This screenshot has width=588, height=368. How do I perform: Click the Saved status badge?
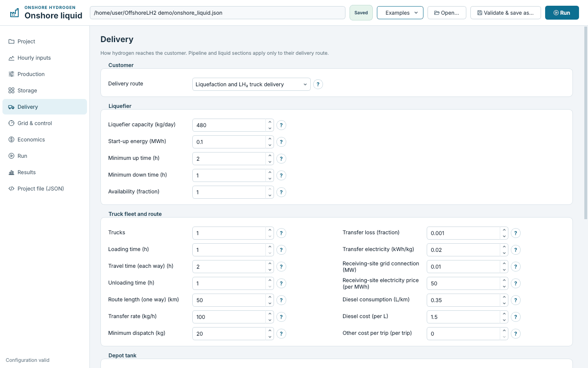tap(361, 13)
